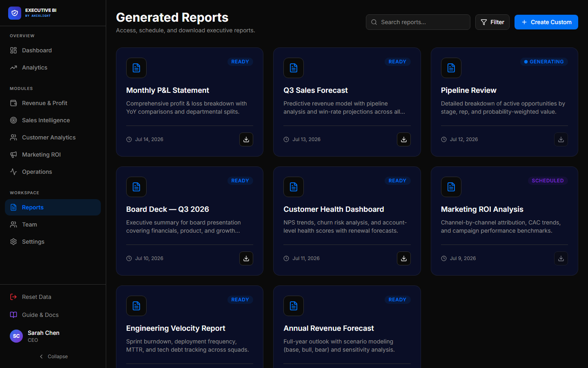This screenshot has height=368, width=588.
Task: Open Customer Analytics module
Action: [x=53, y=137]
